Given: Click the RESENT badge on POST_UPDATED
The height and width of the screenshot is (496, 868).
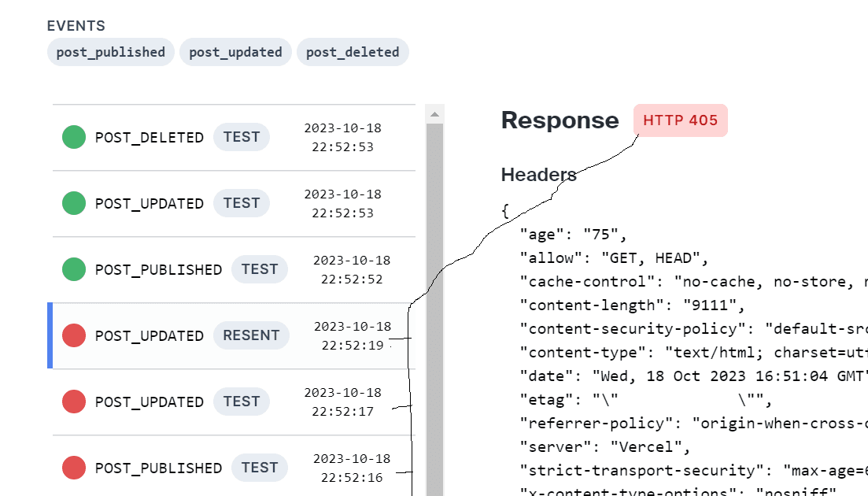Looking at the screenshot, I should tap(251, 335).
